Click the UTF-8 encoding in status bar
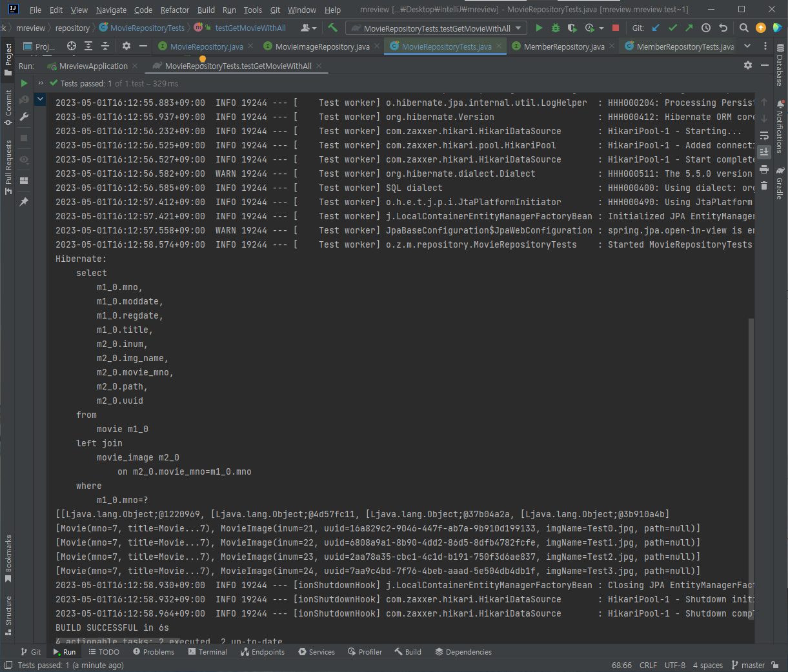The image size is (788, 672). (675, 665)
